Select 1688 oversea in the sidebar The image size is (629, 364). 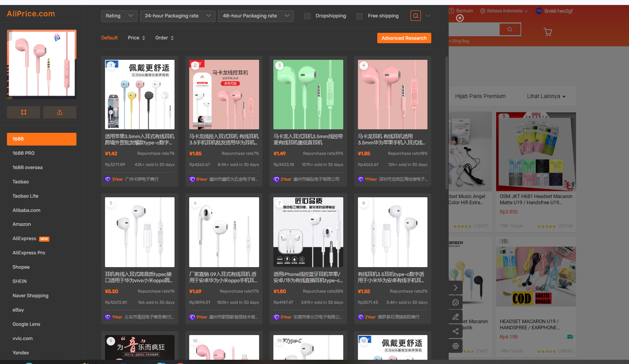coord(27,168)
